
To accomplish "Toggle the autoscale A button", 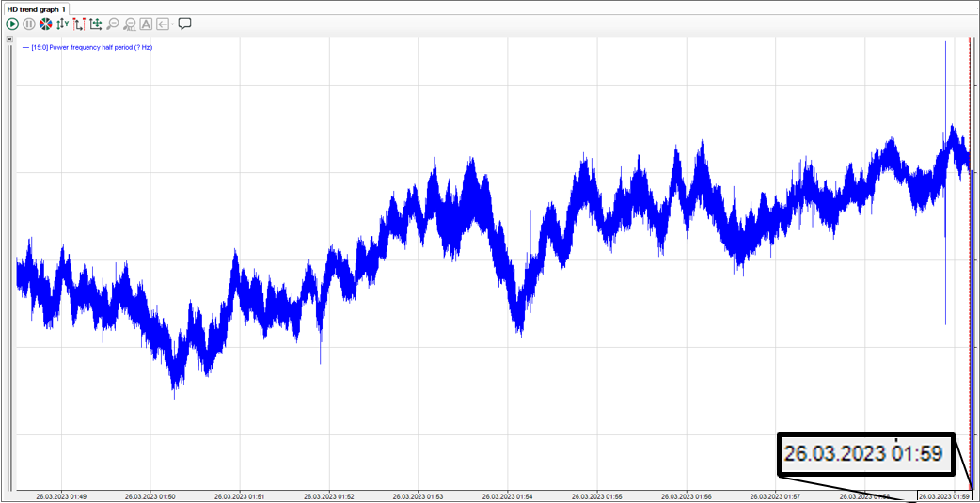I will 146,24.
